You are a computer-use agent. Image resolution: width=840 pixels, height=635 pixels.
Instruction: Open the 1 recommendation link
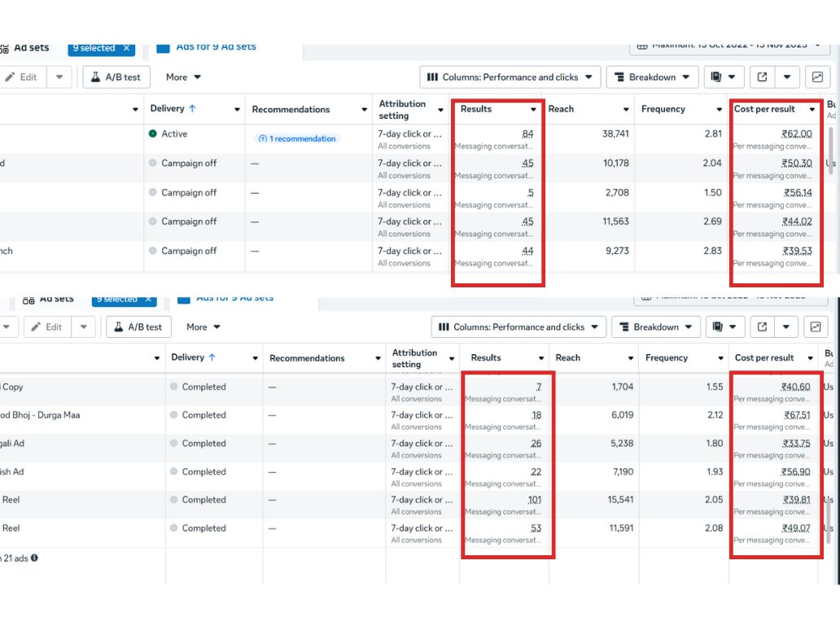pos(297,139)
